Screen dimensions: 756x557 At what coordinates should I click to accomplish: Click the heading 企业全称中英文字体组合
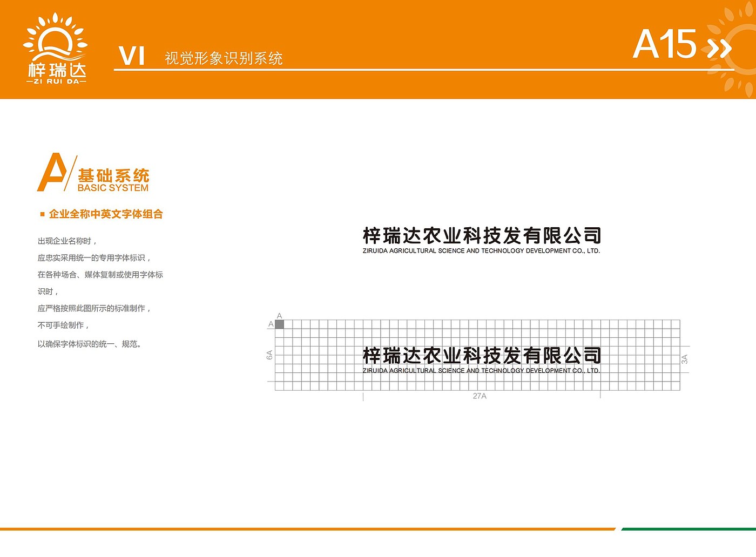click(106, 214)
